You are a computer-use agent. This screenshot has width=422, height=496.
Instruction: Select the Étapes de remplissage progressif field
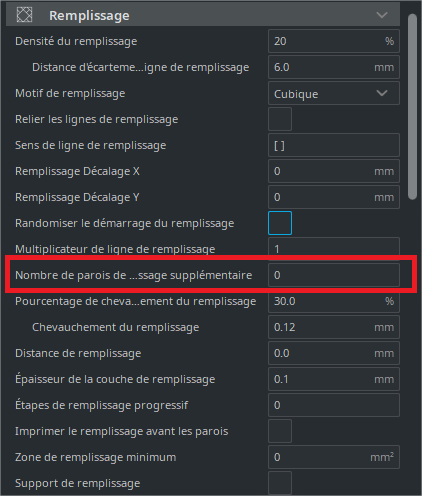(x=334, y=405)
